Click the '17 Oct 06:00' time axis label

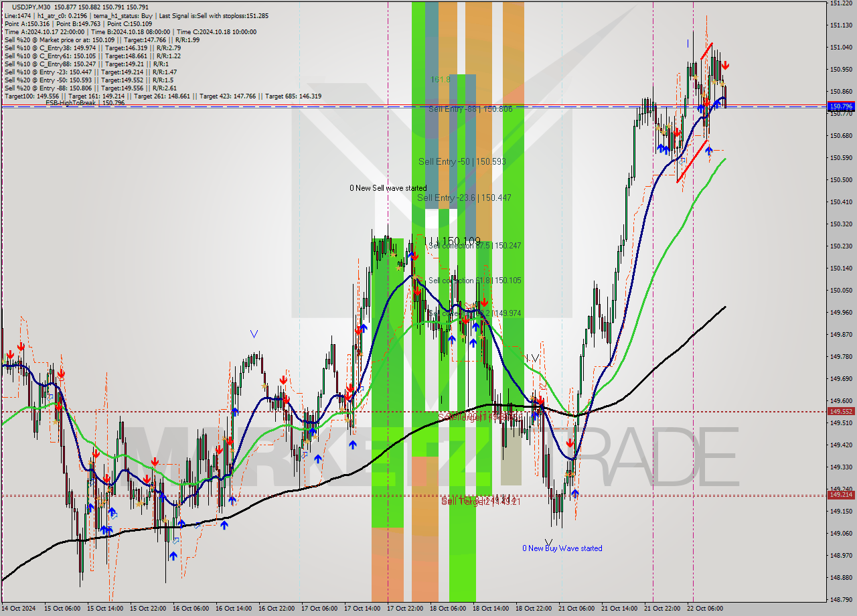tap(319, 609)
